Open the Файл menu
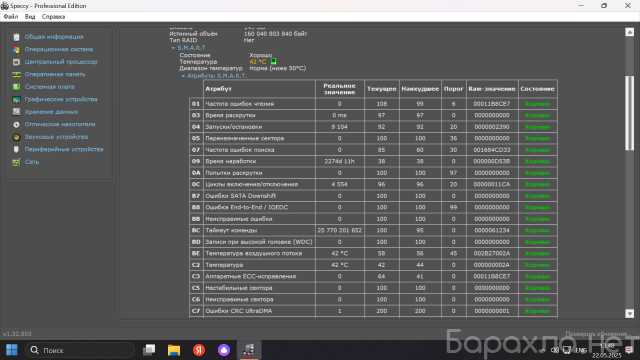Screen dimensions: 640x360 [11, 17]
